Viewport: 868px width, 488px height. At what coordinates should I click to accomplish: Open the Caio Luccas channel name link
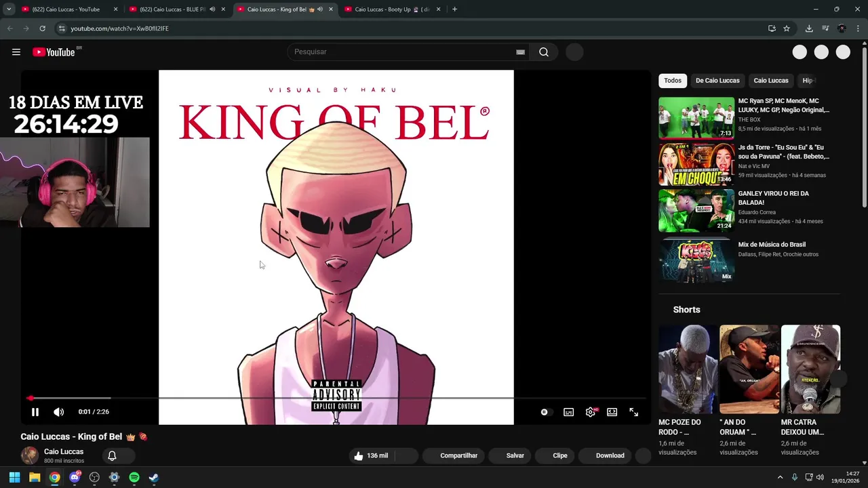click(x=64, y=451)
